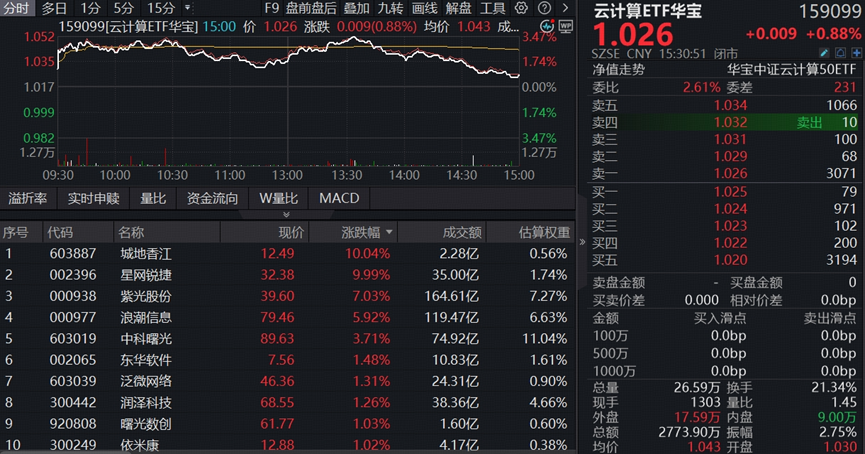Switch to the 分时 tab
Image resolution: width=865 pixels, height=454 pixels.
click(x=17, y=8)
